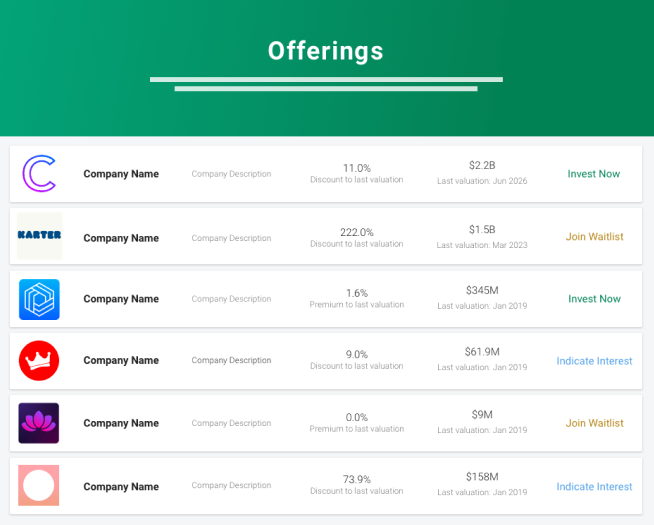Click the $345M valuation amount

point(482,291)
